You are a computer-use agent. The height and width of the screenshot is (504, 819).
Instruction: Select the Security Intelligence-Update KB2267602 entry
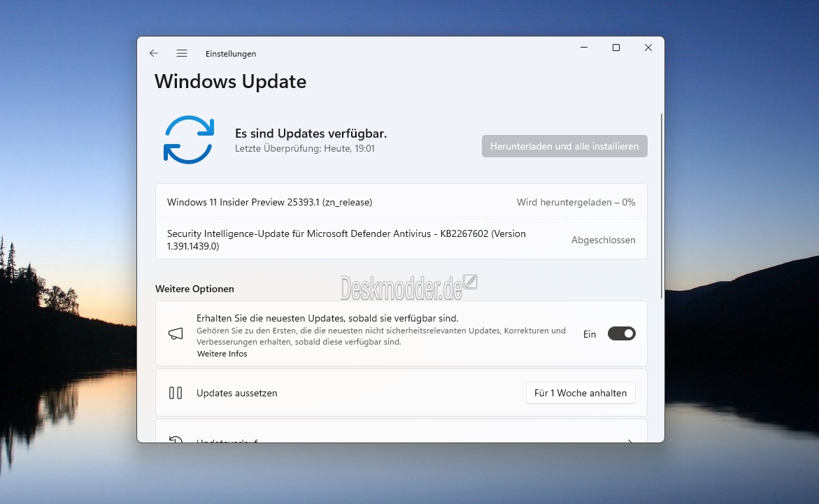(401, 240)
